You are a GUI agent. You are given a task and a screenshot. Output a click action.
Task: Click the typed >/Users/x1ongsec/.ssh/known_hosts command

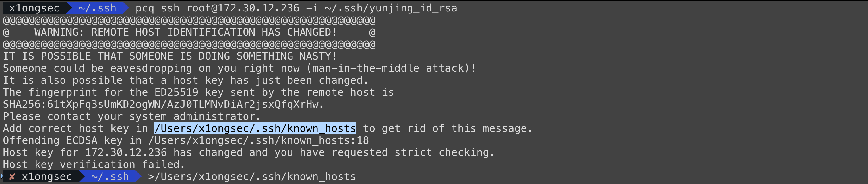click(x=252, y=176)
